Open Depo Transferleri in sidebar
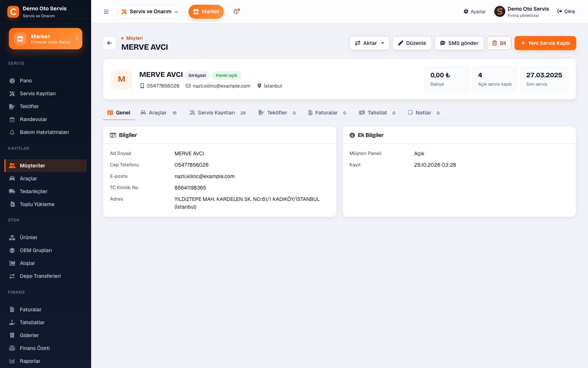The height and width of the screenshot is (368, 588). (46, 276)
